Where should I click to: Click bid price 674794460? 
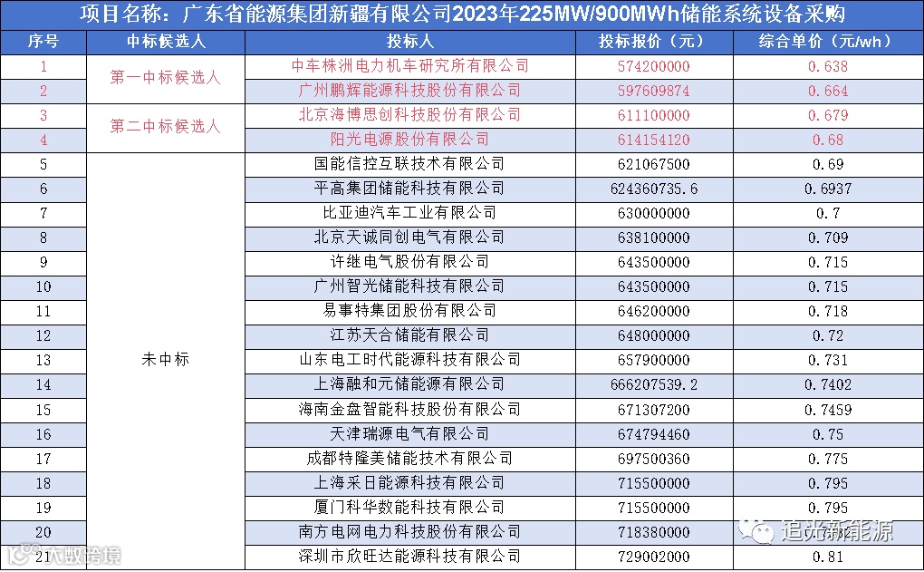[x=654, y=434]
